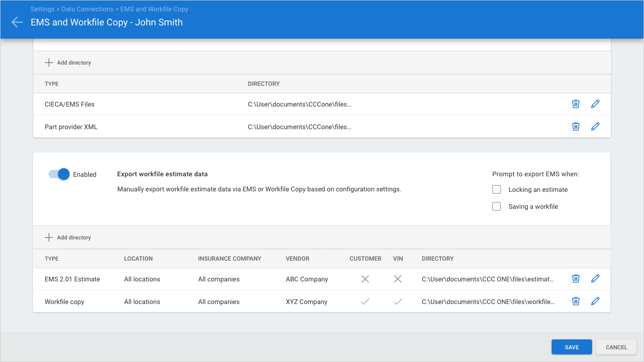Click All companies in the Workfile copy row
The height and width of the screenshot is (362, 644).
[219, 302]
